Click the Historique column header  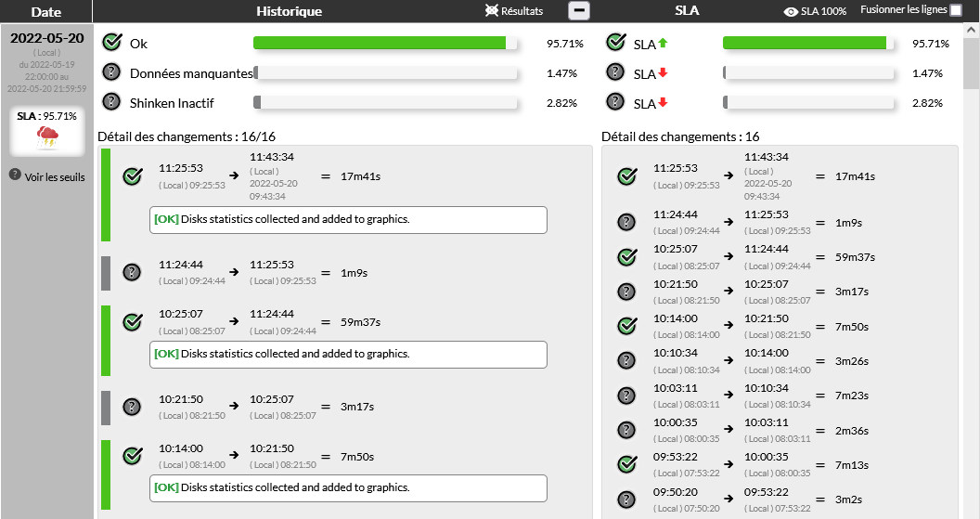[x=290, y=11]
